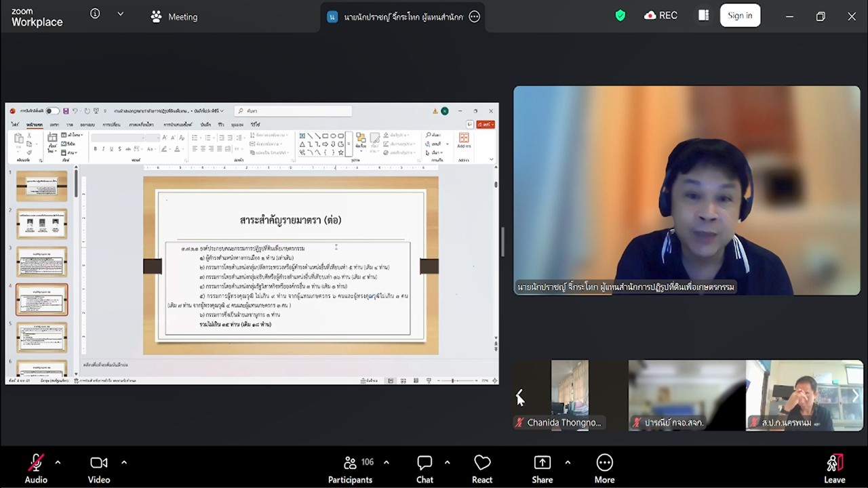This screenshot has height=488, width=868.
Task: Expand audio settings arrow next to Audio
Action: click(x=58, y=462)
